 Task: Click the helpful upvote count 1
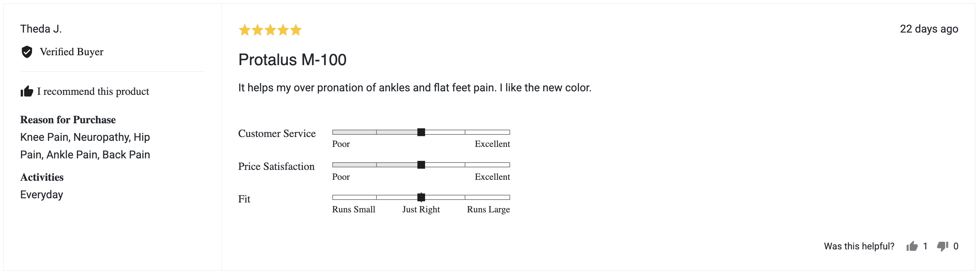point(925,246)
